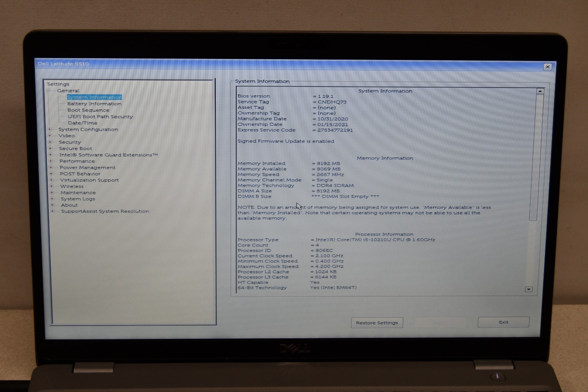Click Signed Firmware Update is enabled

[x=286, y=141]
